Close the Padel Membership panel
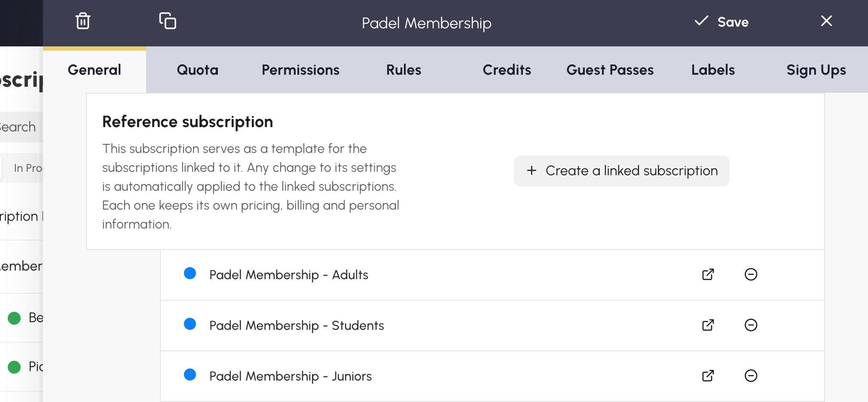The height and width of the screenshot is (402, 868). click(x=826, y=21)
